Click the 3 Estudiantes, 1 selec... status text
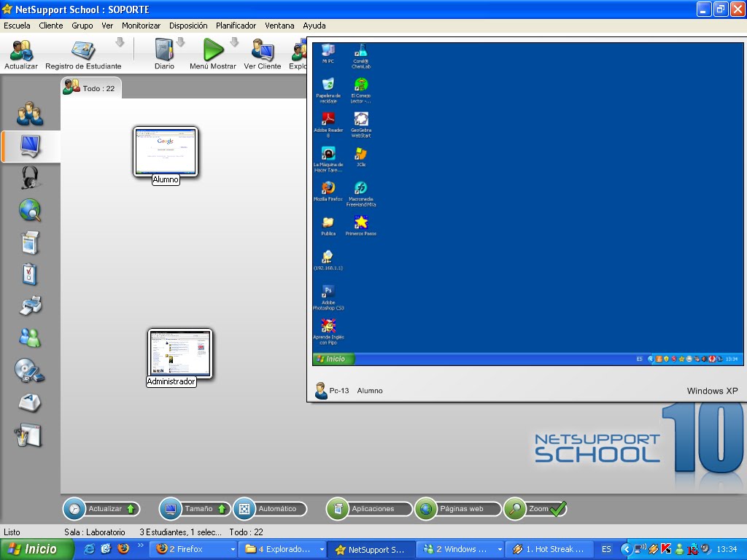This screenshot has width=747, height=560. [181, 532]
